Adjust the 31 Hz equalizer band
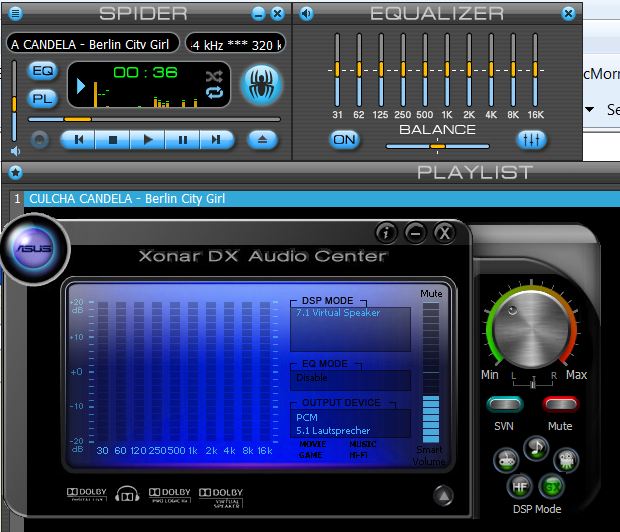 (337, 70)
